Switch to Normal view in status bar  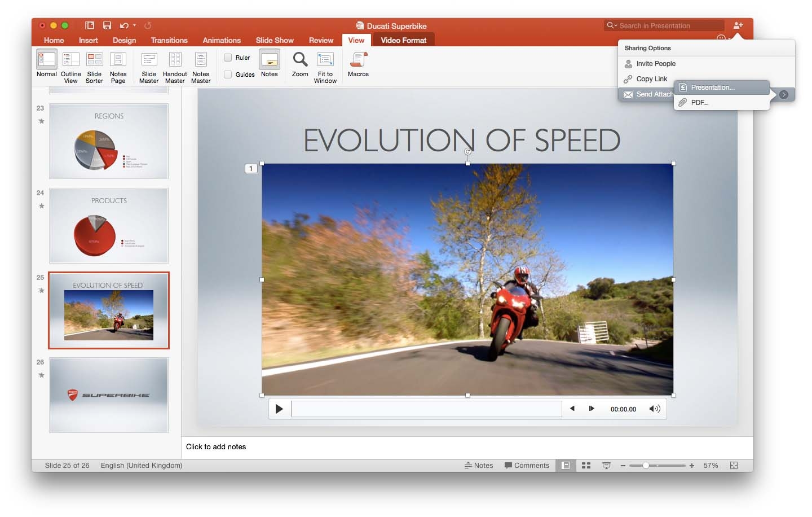[565, 466]
